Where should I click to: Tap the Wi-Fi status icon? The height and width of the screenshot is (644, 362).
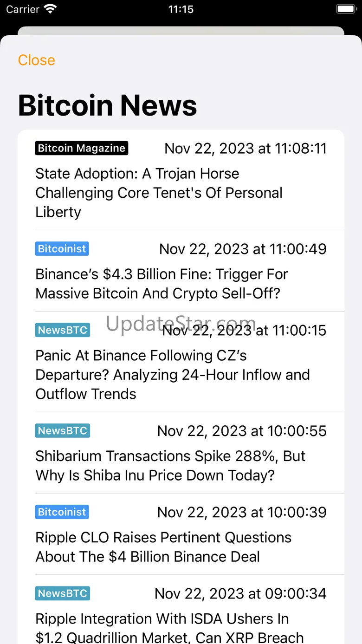click(x=50, y=9)
